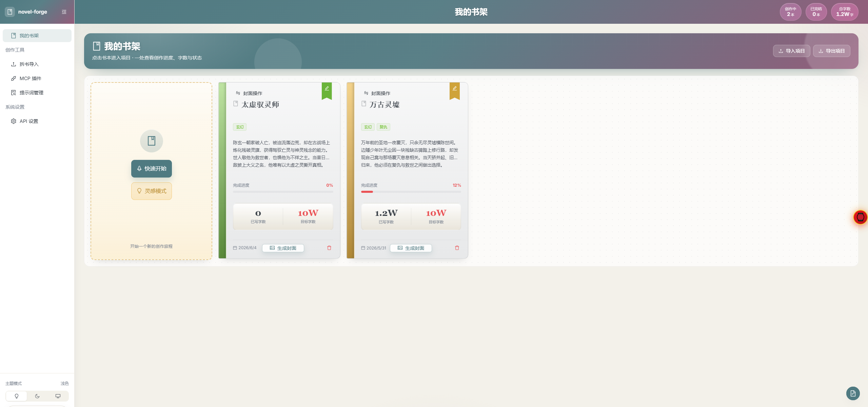The height and width of the screenshot is (407, 868).
Task: Click the novel-forge logo icon
Action: pyautogui.click(x=10, y=12)
